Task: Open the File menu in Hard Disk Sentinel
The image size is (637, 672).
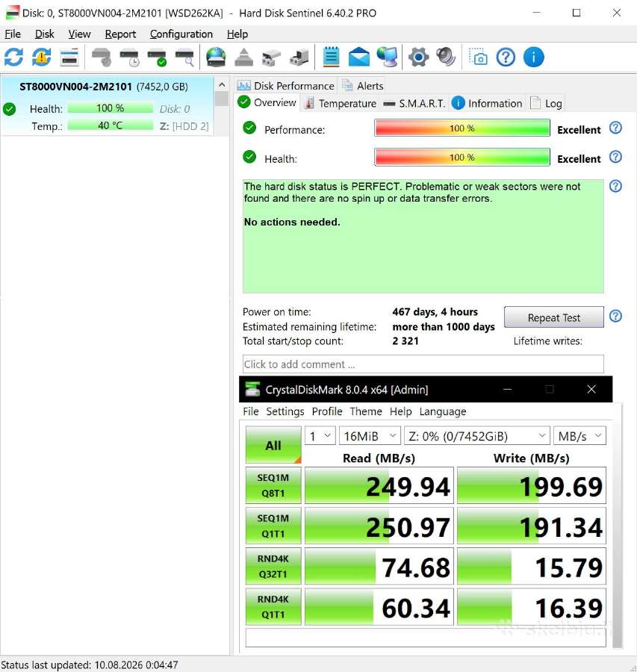Action: (13, 34)
